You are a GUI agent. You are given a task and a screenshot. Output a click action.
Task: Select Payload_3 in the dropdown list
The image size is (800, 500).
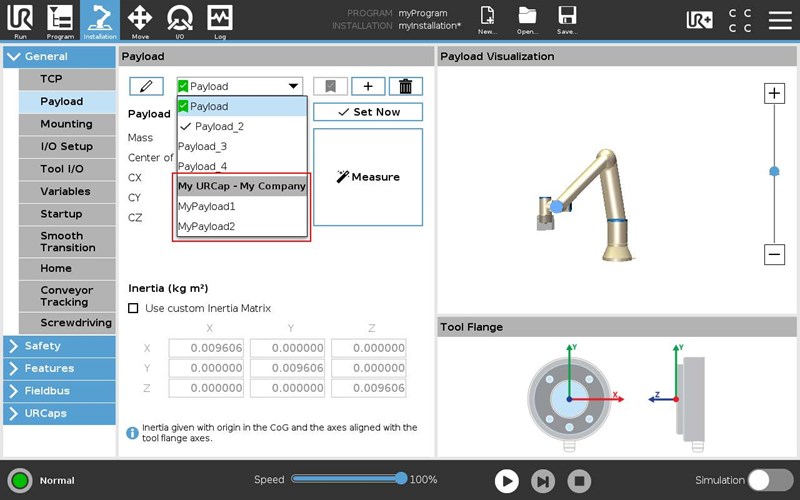tap(202, 146)
